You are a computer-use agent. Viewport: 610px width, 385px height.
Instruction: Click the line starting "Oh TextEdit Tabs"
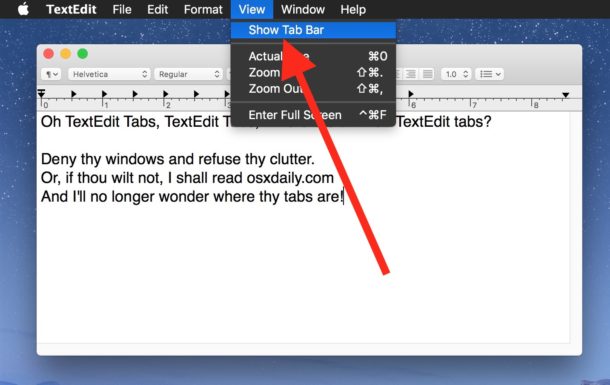(x=266, y=122)
